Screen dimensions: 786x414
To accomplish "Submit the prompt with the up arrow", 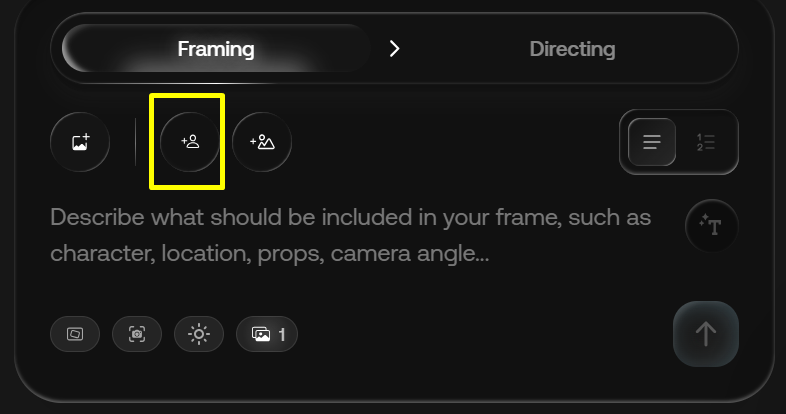I will (x=706, y=333).
